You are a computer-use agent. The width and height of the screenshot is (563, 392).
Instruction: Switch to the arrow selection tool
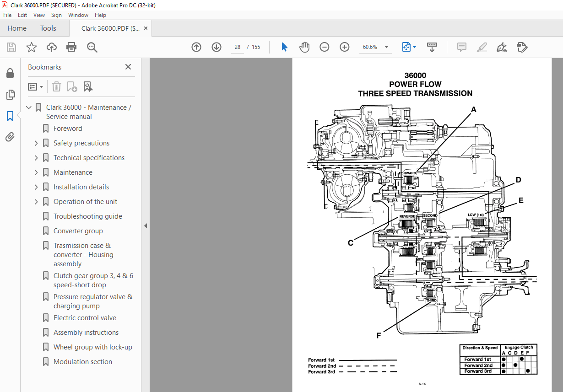284,47
